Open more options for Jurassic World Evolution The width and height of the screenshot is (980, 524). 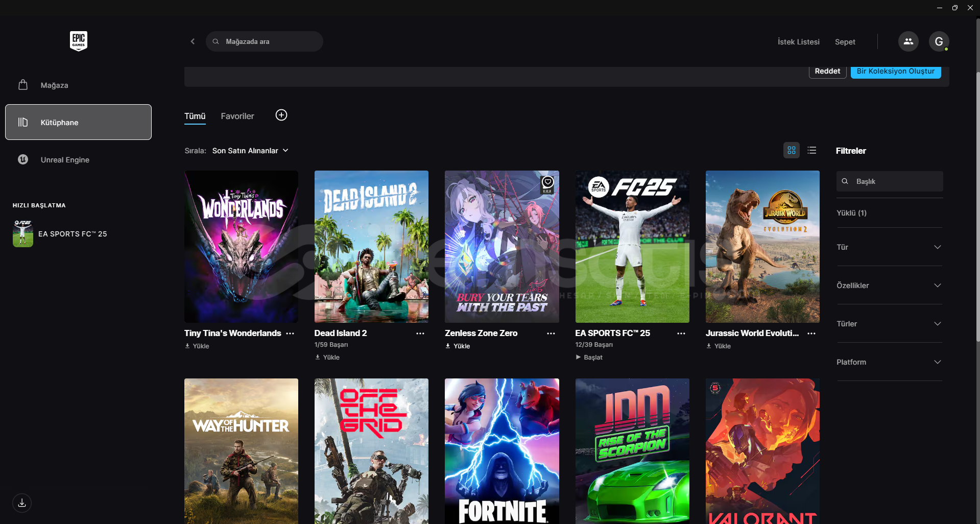(811, 334)
